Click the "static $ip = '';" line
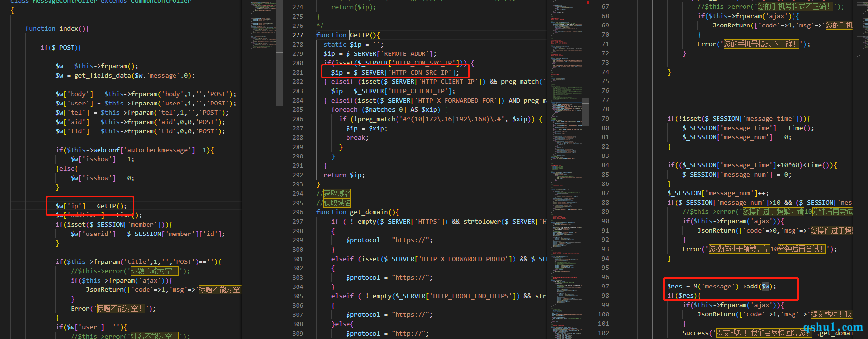The width and height of the screenshot is (868, 339). 353,44
